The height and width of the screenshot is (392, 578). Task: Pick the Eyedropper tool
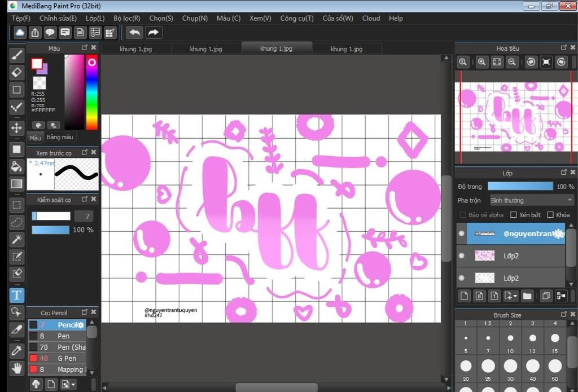point(16,350)
